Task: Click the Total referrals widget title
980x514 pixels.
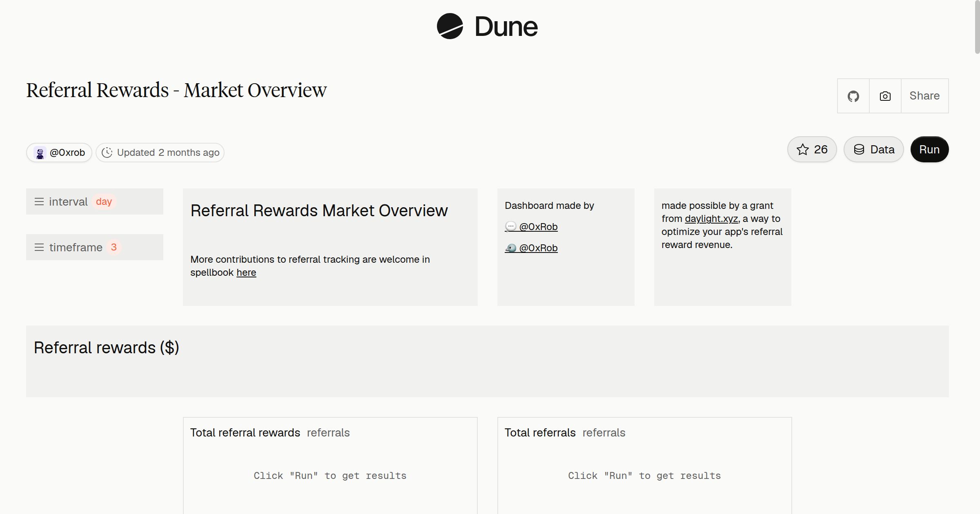Action: [x=540, y=432]
